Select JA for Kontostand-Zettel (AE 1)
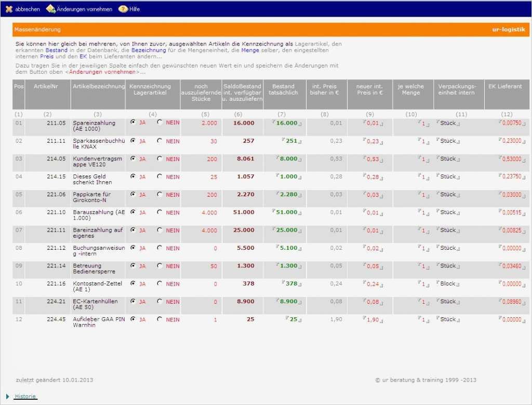 coord(133,283)
